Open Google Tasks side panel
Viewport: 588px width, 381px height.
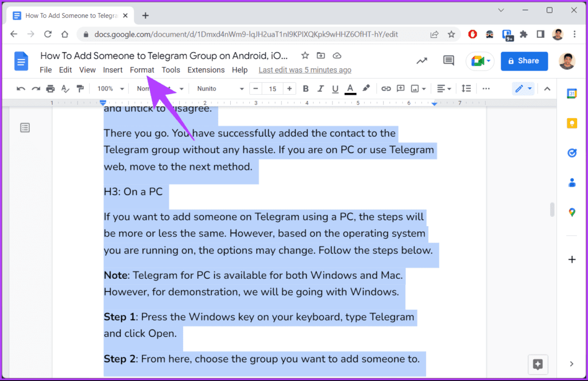[x=572, y=153]
